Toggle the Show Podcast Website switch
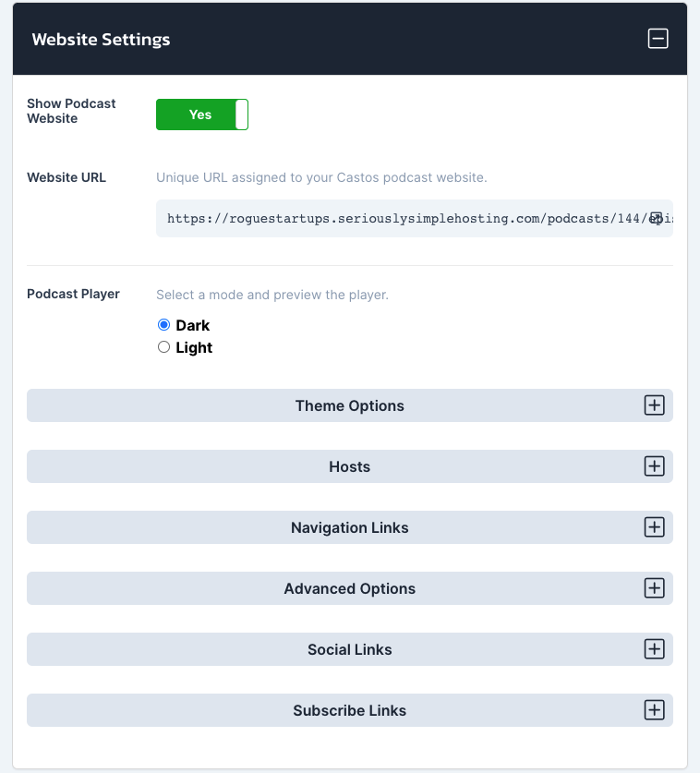The width and height of the screenshot is (700, 773). point(202,115)
